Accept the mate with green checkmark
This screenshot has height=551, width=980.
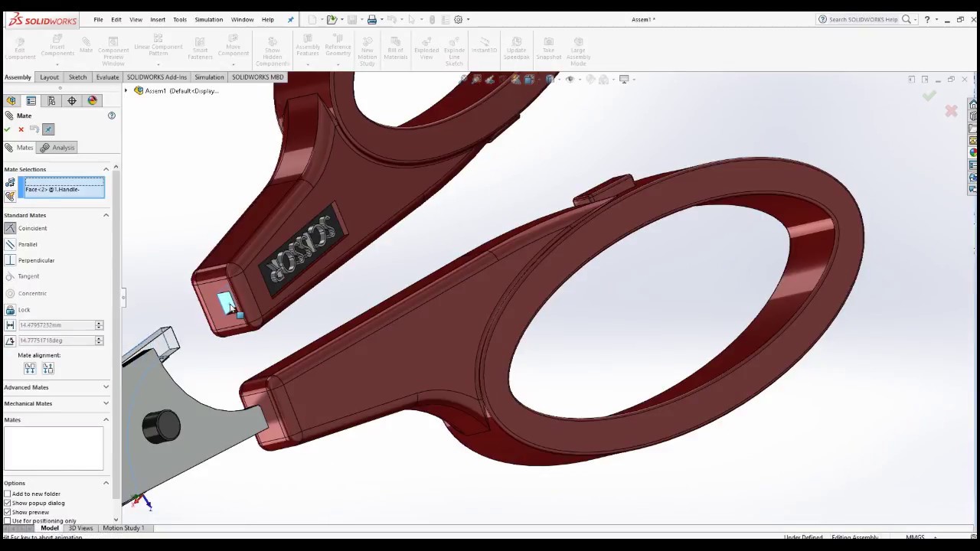click(8, 129)
